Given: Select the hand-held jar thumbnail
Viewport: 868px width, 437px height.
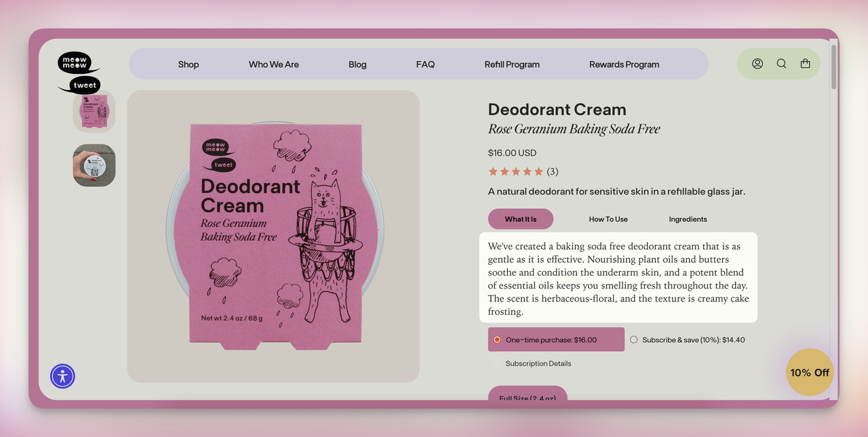Looking at the screenshot, I should tap(94, 165).
